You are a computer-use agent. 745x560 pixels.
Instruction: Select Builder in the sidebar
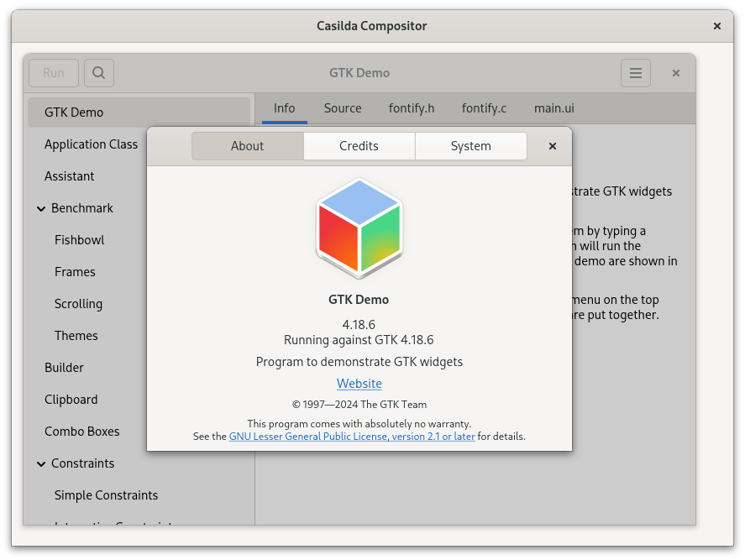64,368
